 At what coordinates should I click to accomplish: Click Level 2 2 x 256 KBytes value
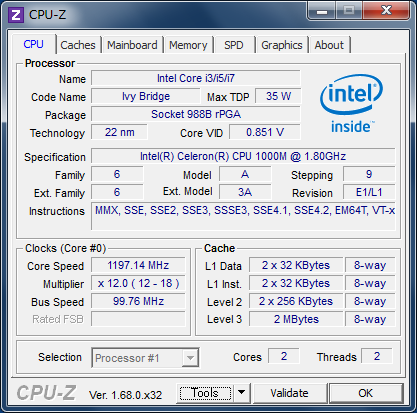point(296,301)
